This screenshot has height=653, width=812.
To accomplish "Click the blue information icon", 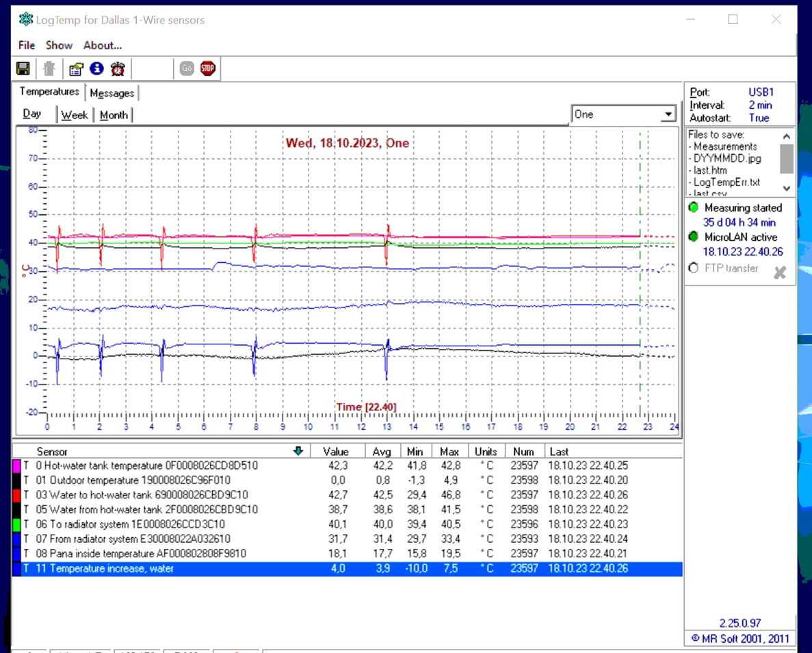I will click(x=96, y=68).
